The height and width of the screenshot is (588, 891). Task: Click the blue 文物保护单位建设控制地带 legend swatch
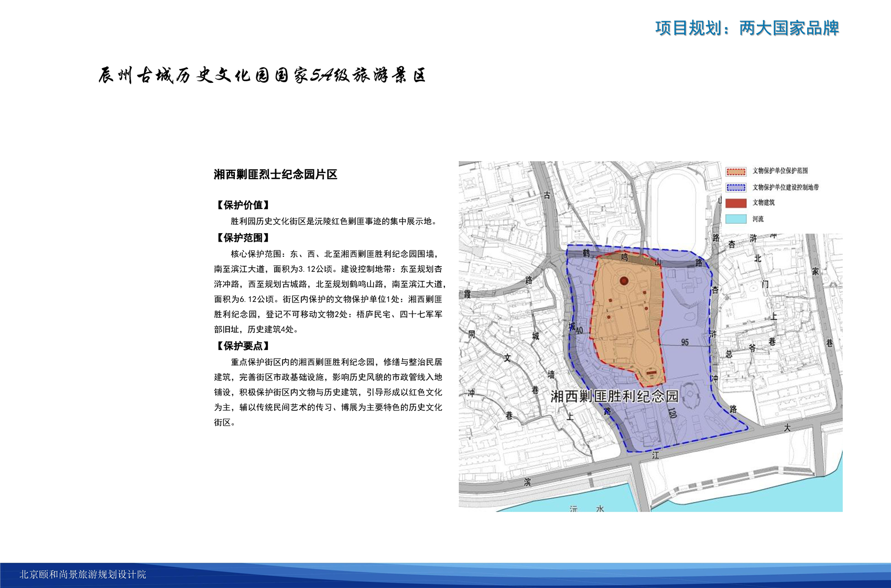click(736, 187)
